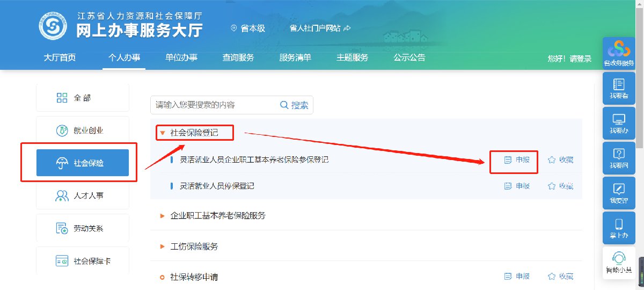
Task: Click the 各政务服务 colorful logo icon
Action: (x=619, y=49)
